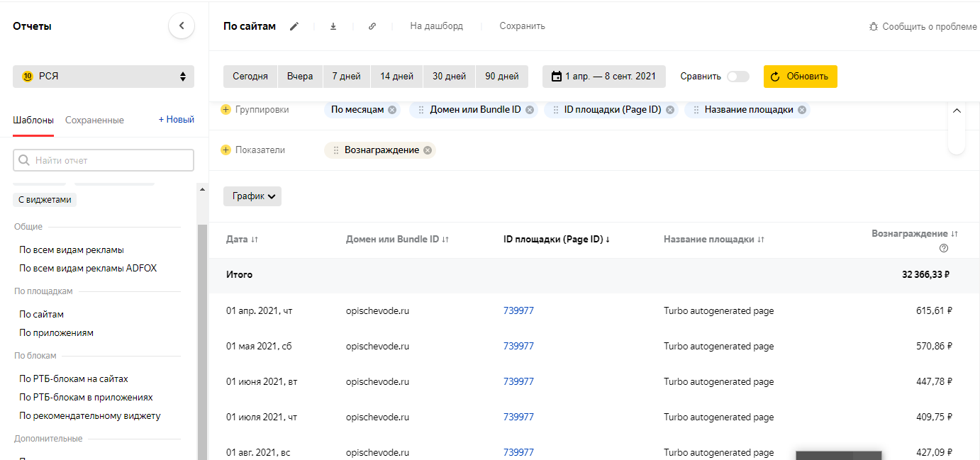Collapse the Отчеты sidebar panel
This screenshot has height=460, width=980.
[182, 26]
